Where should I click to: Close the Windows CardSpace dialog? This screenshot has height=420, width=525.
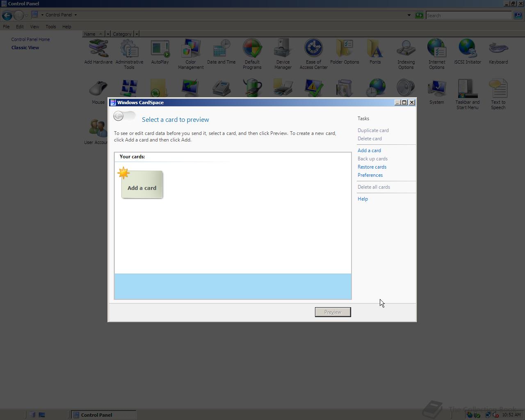tap(412, 103)
